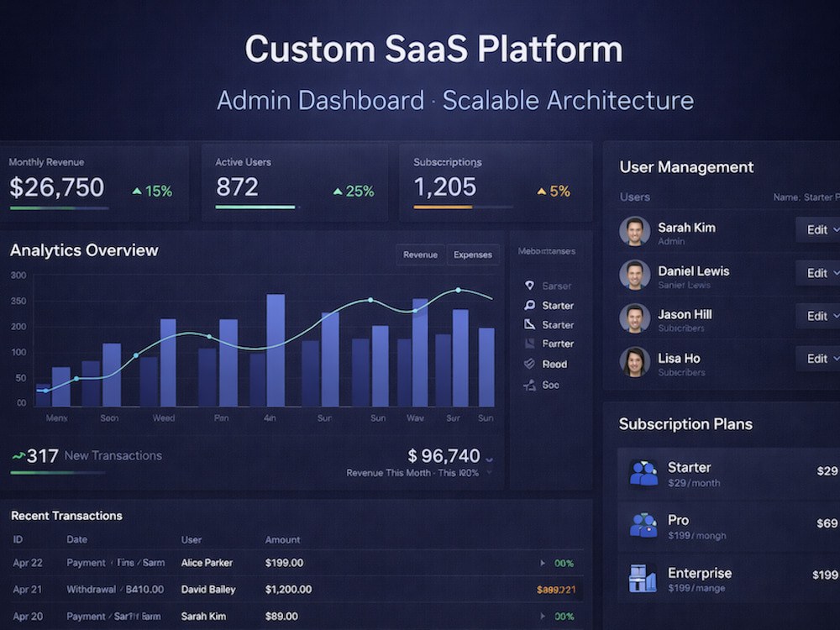Open the Edit dropdown for Sarah Kim
Viewport: 840px width, 630px height.
(x=817, y=230)
